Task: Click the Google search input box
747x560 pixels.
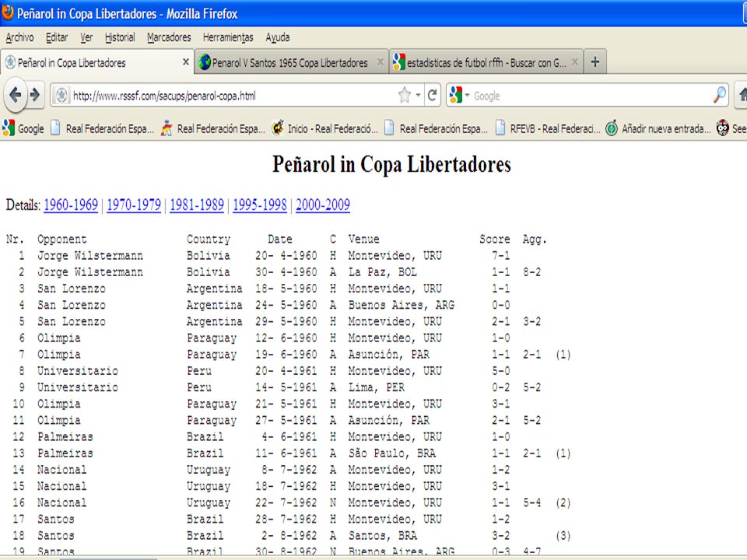Action: pyautogui.click(x=591, y=96)
